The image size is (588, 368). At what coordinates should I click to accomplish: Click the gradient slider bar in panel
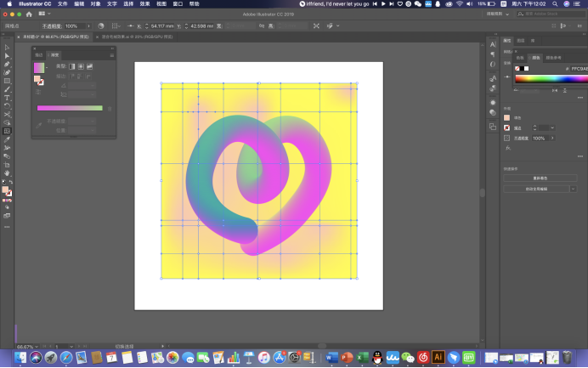[x=69, y=108]
